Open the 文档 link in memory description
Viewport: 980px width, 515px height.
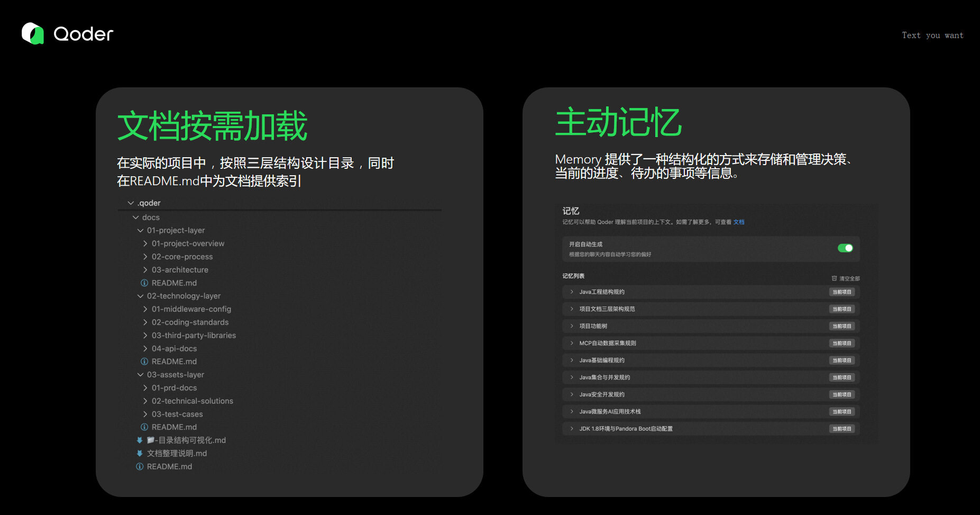click(x=739, y=222)
